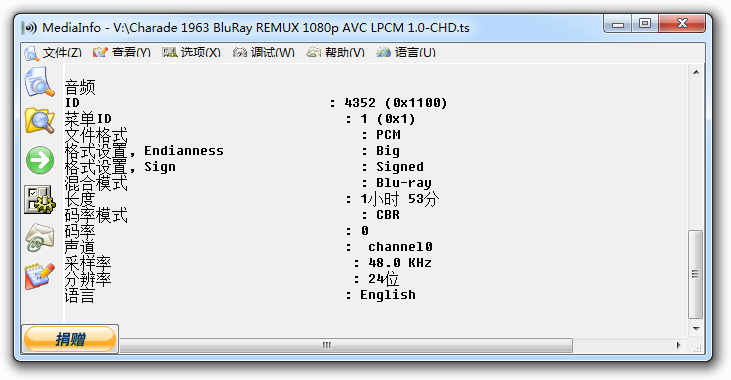731x380 pixels.
Task: Open the 帮助(V) help menu
Action: pyautogui.click(x=335, y=52)
